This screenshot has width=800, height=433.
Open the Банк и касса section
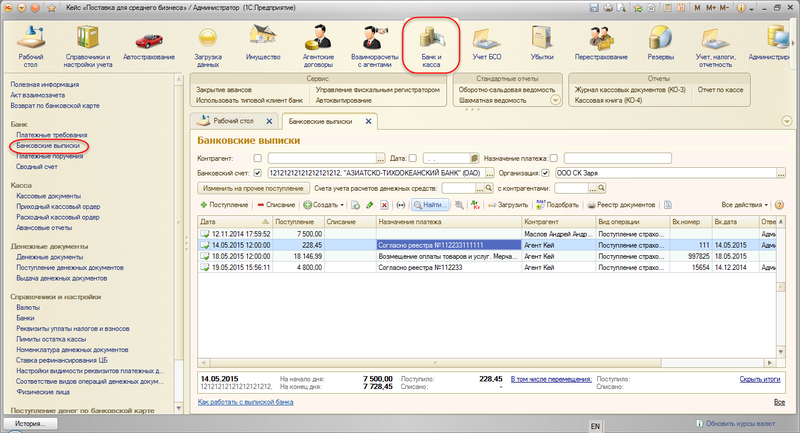tap(431, 45)
